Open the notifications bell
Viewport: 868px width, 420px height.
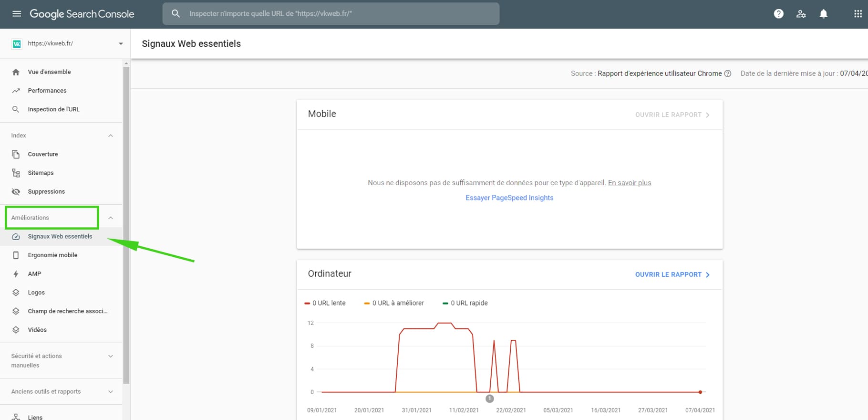point(824,14)
